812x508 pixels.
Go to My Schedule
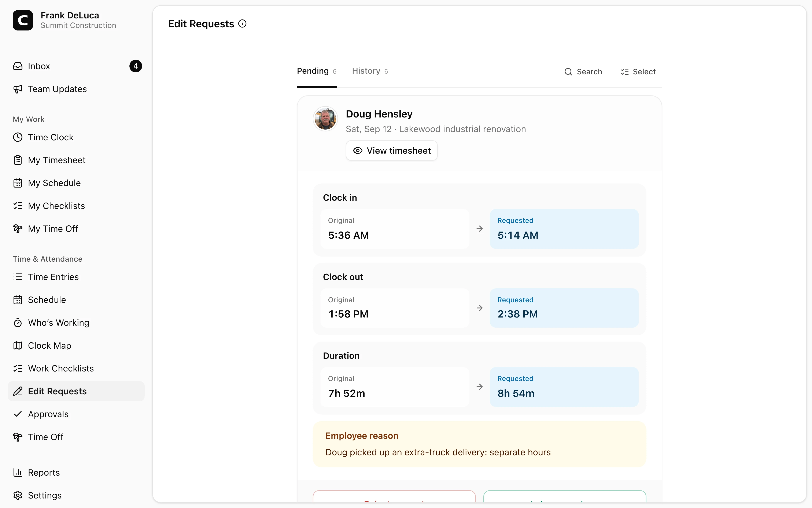coord(76,183)
